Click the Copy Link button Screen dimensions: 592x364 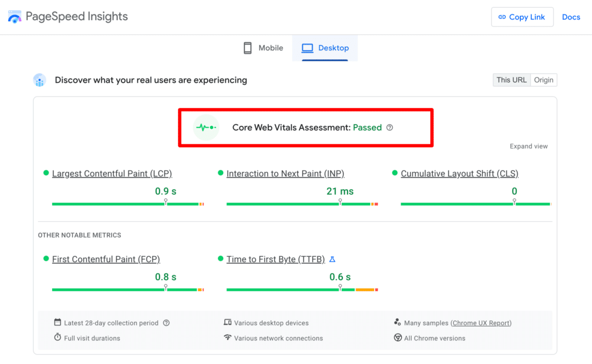522,17
